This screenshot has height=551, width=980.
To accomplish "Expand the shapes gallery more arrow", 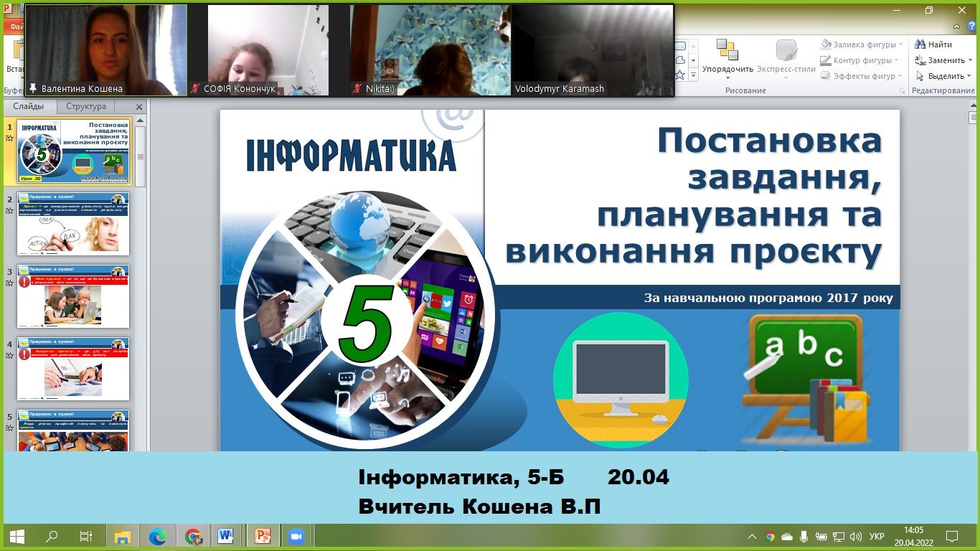I will pos(692,75).
